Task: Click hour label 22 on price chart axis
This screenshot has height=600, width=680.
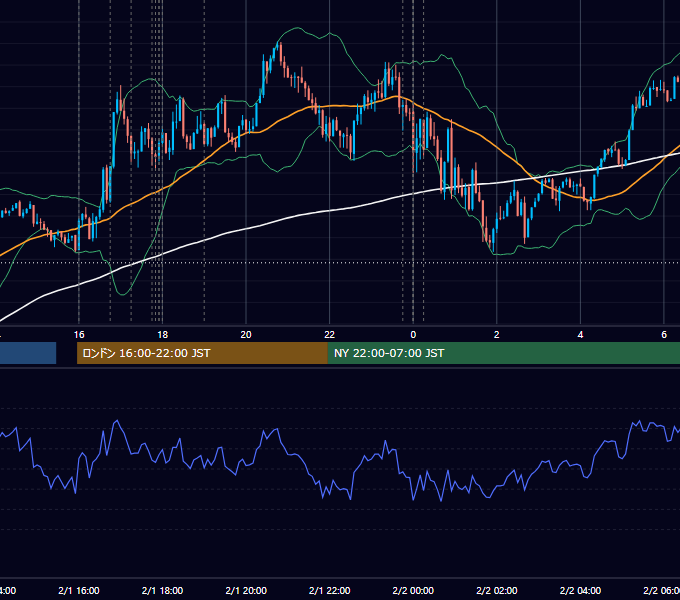Action: (330, 335)
